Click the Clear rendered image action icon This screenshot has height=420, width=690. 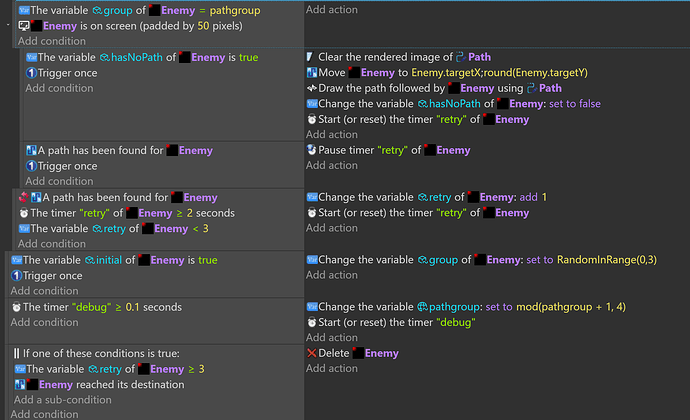tap(311, 57)
